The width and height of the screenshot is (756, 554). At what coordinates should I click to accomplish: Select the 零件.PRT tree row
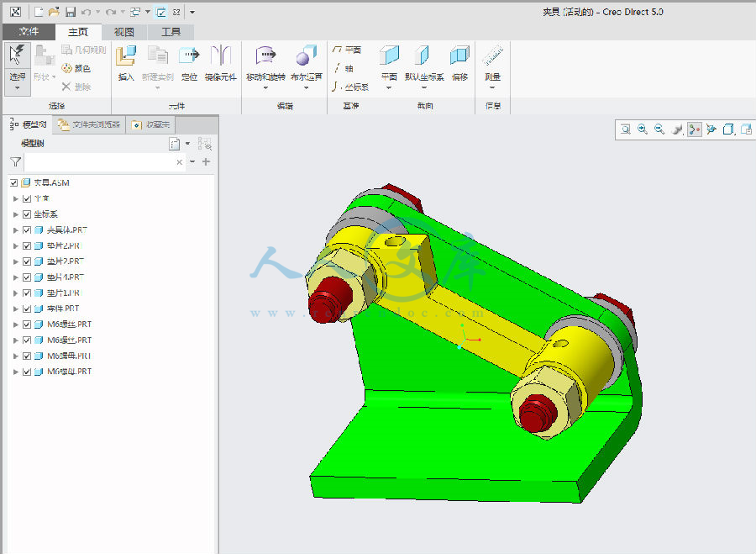[x=112, y=309]
